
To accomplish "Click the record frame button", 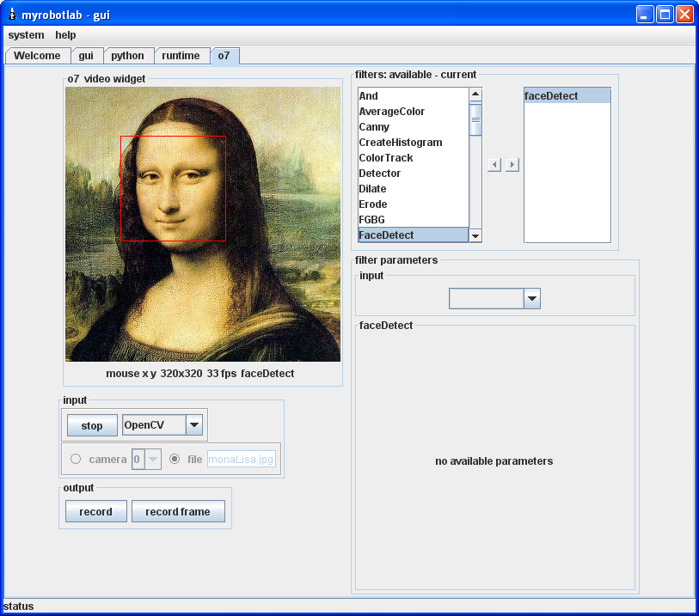I will pyautogui.click(x=177, y=511).
